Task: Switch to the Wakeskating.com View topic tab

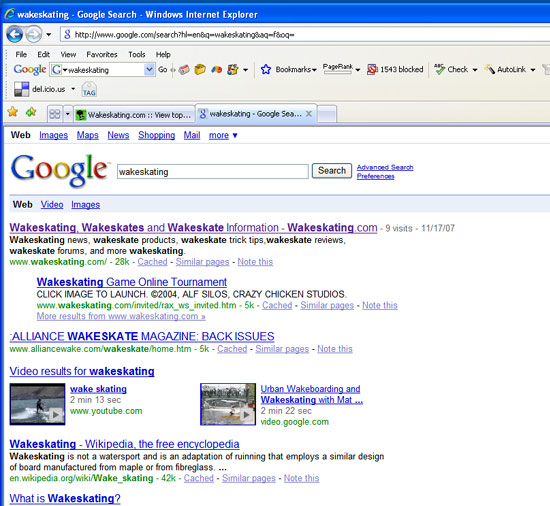Action: [134, 115]
